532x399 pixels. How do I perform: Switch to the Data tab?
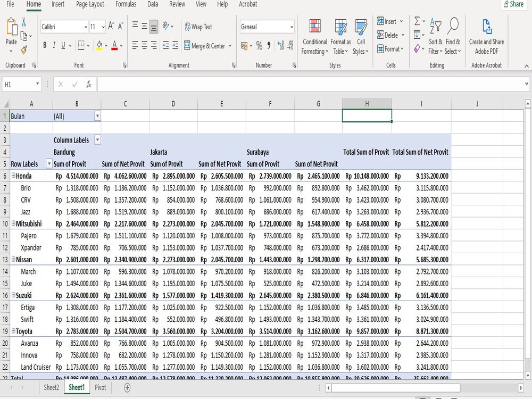click(x=153, y=4)
